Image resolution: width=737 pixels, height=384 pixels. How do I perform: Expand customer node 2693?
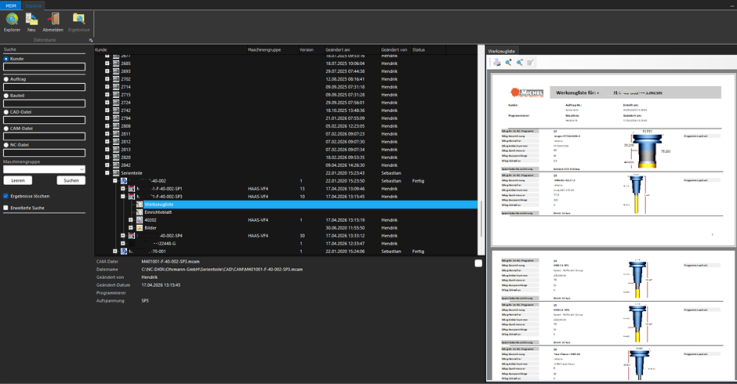click(107, 71)
